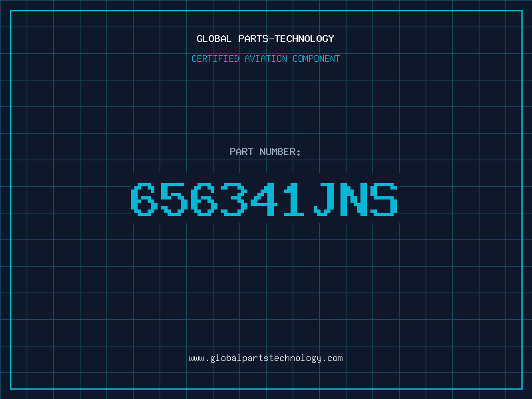This screenshot has width=532, height=399.
Task: Click the GLOBAL PARTS-TECHNOLOGY heading
Action: click(265, 39)
